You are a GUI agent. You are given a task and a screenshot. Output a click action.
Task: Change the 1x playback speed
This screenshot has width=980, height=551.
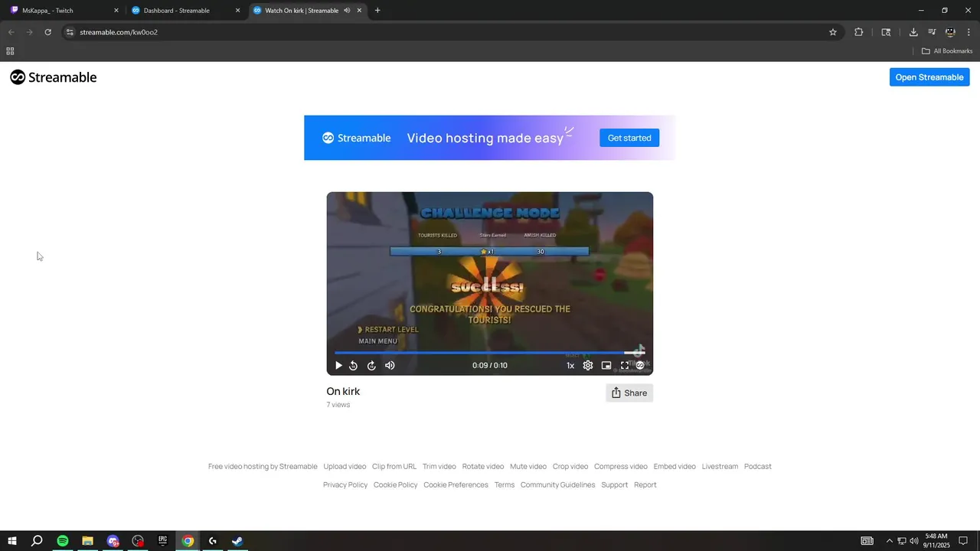[570, 366]
